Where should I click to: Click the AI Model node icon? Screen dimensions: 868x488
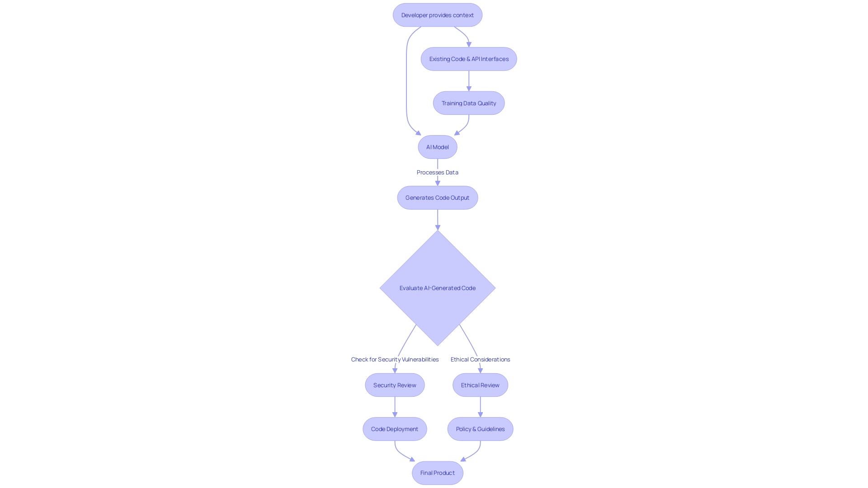click(437, 146)
